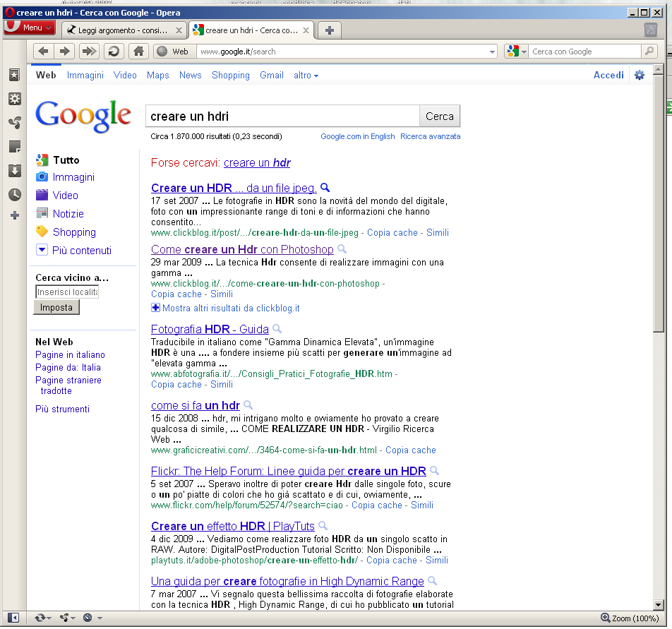672x629 pixels.
Task: Open the closed tabs trash icon
Action: (x=651, y=30)
